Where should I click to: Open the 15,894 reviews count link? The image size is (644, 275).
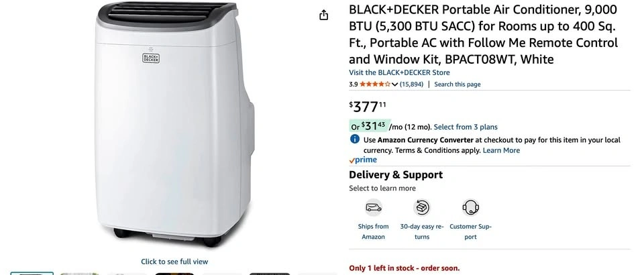(x=411, y=84)
